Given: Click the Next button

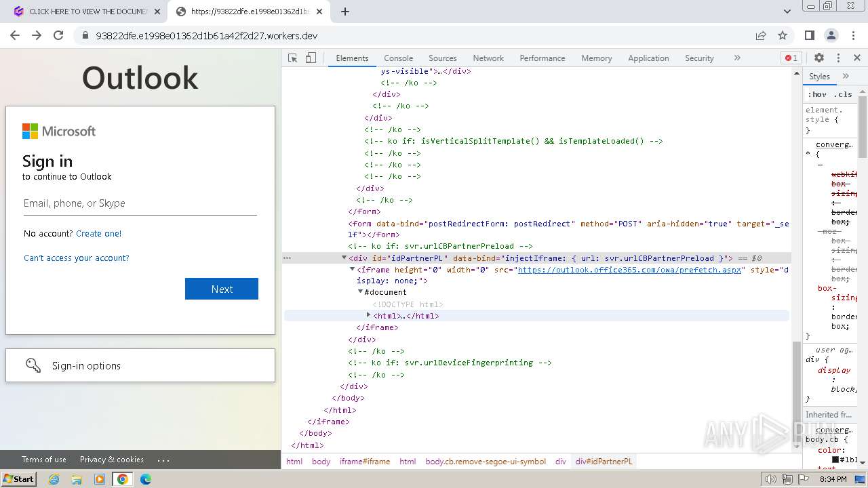Looking at the screenshot, I should click(222, 289).
